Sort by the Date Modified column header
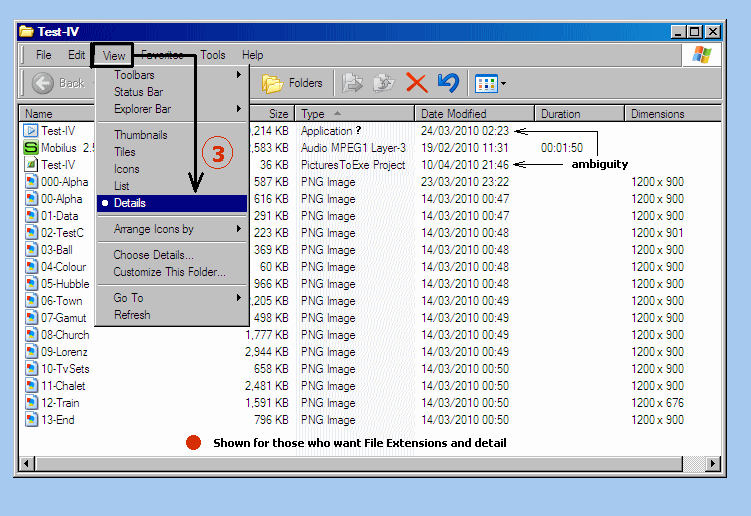The image size is (751, 516). click(x=453, y=114)
